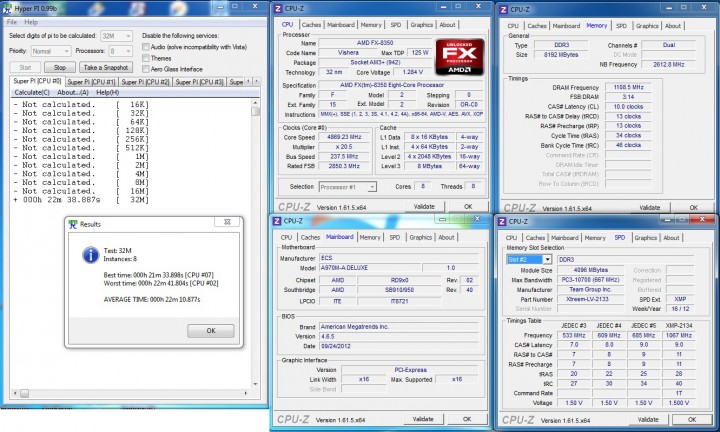720x432 pixels.
Task: Open the digits of pi 32M dropdown
Action: pos(117,36)
